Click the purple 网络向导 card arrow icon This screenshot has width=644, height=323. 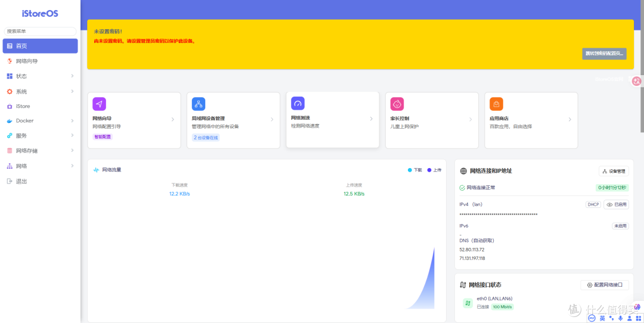point(100,104)
